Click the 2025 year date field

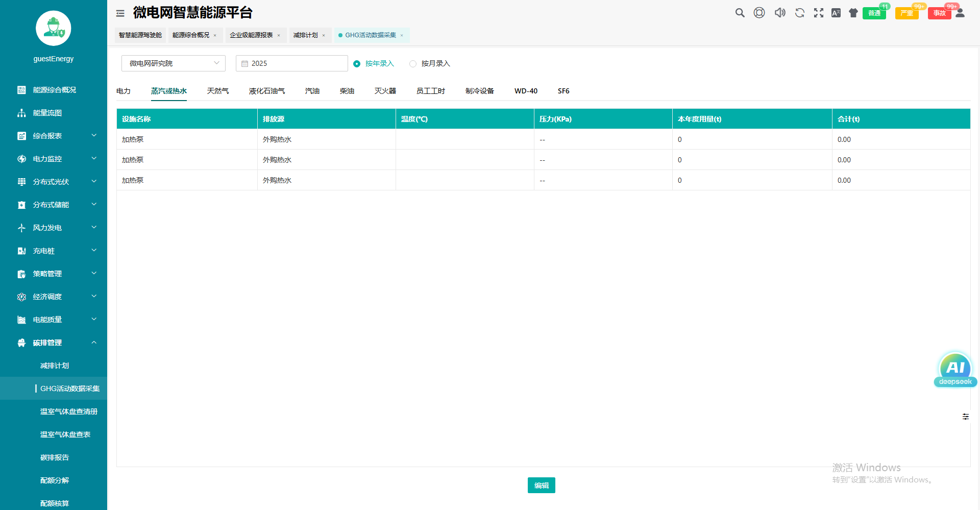pos(291,63)
